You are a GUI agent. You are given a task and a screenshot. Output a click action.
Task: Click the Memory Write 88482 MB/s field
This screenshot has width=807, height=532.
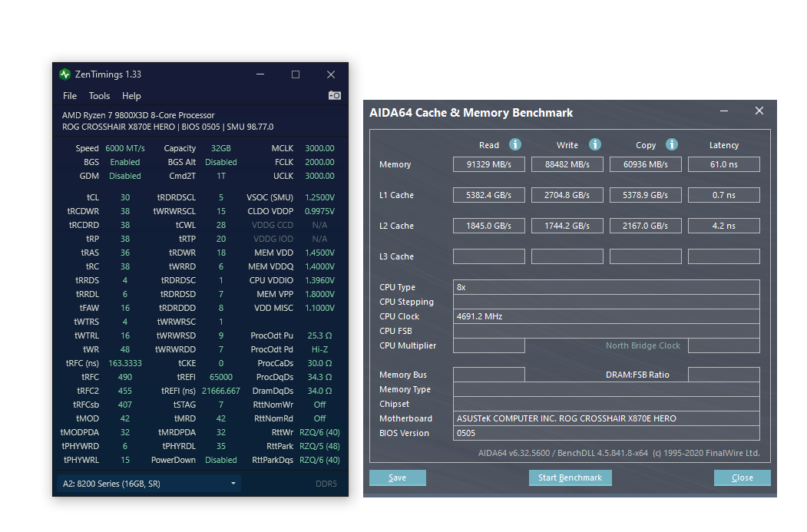[x=567, y=164]
